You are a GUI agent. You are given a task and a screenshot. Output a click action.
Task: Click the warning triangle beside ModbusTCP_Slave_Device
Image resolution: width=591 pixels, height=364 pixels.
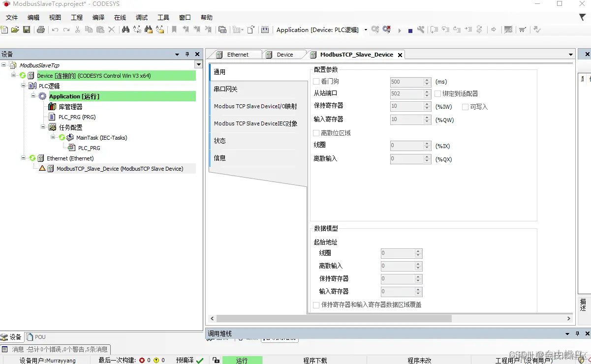[42, 168]
